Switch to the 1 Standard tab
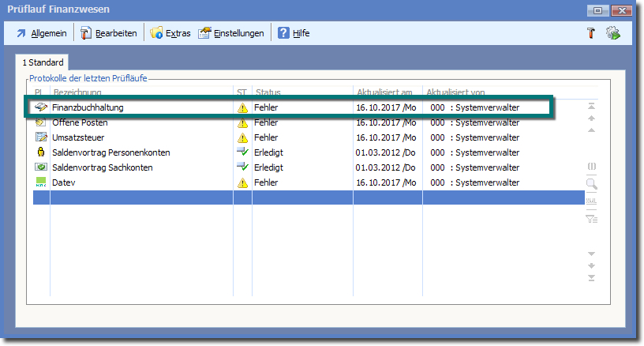644x346 pixels. click(x=43, y=62)
